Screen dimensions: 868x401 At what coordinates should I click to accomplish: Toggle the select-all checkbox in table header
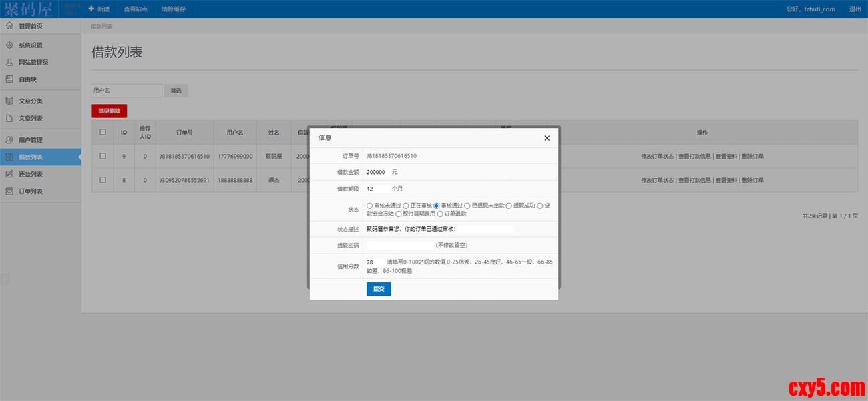103,132
